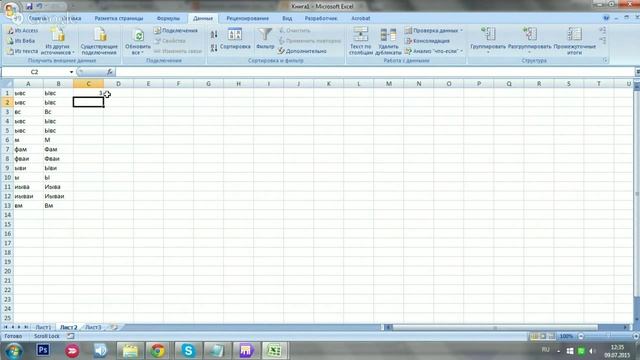Open the Review (Рецензирование) tab
Image resolution: width=640 pixels, height=360 pixels.
tap(247, 18)
